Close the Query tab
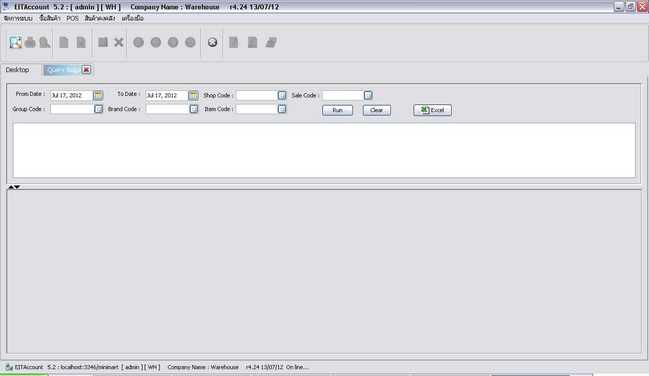649x376 pixels. tap(86, 70)
